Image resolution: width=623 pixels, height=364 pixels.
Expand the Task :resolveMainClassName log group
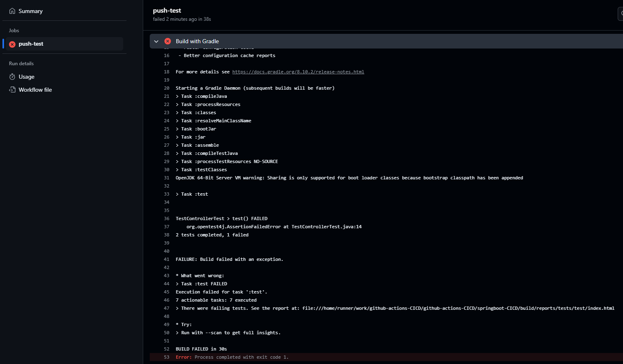[177, 121]
